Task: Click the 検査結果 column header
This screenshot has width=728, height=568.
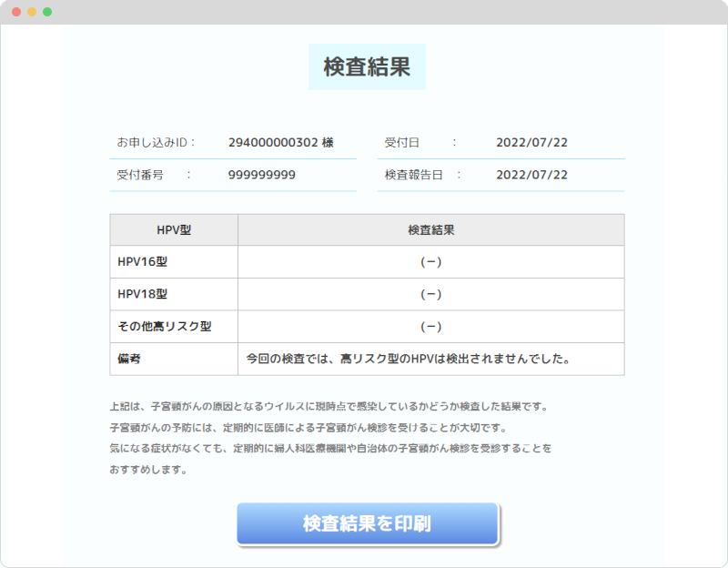Action: pyautogui.click(x=430, y=229)
